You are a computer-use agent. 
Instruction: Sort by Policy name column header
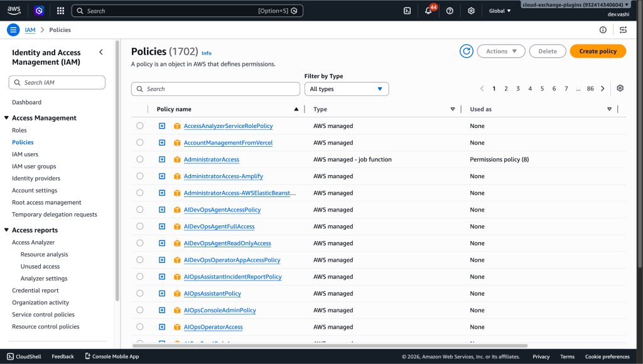(174, 109)
